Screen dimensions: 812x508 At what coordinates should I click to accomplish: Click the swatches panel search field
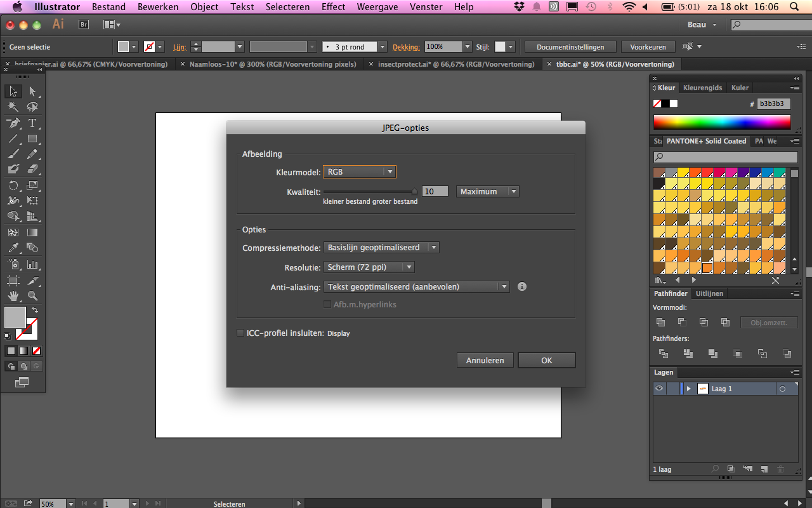tap(726, 157)
